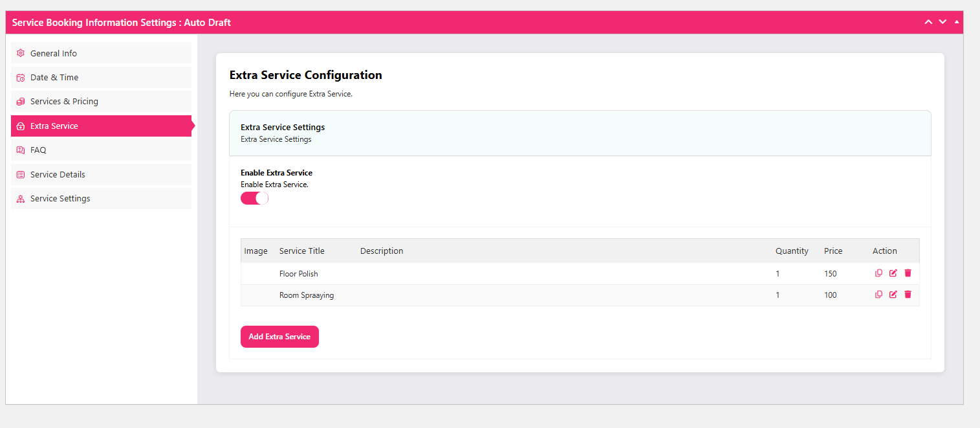
Task: Click the Price column header
Action: (x=833, y=251)
